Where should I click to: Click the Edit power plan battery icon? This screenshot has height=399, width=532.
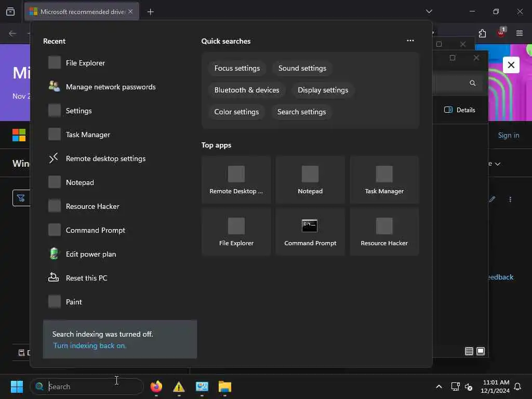(54, 254)
